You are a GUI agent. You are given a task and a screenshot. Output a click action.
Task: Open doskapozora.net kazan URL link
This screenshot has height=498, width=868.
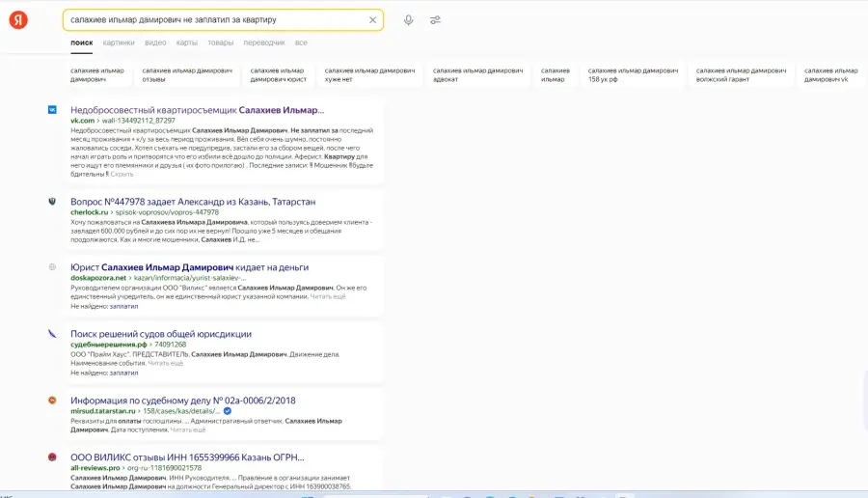click(158, 278)
